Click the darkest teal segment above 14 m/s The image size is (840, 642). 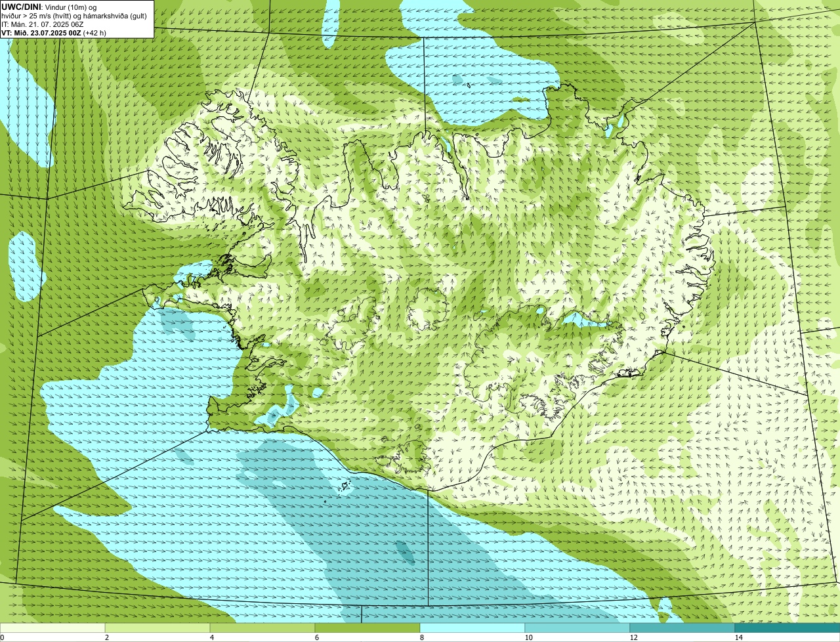point(787,628)
